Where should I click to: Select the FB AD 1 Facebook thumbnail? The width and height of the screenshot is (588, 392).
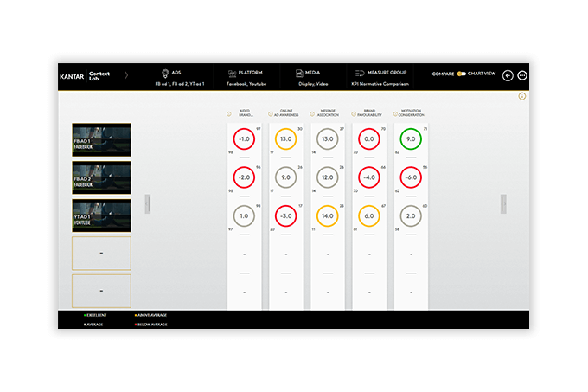click(x=101, y=138)
